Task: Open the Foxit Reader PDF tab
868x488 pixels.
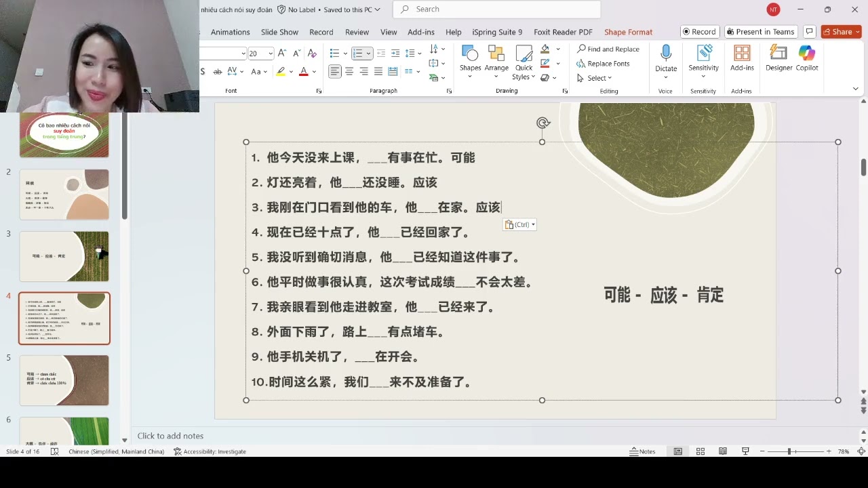Action: tap(563, 32)
